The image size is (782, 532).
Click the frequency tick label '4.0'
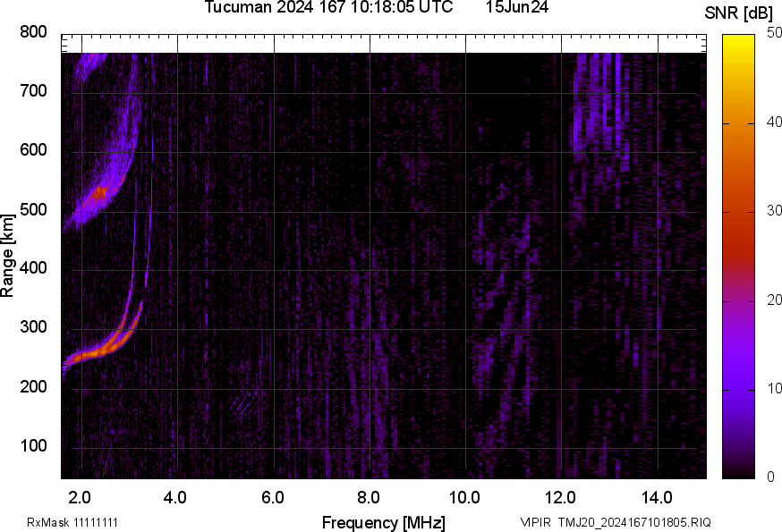click(x=175, y=498)
